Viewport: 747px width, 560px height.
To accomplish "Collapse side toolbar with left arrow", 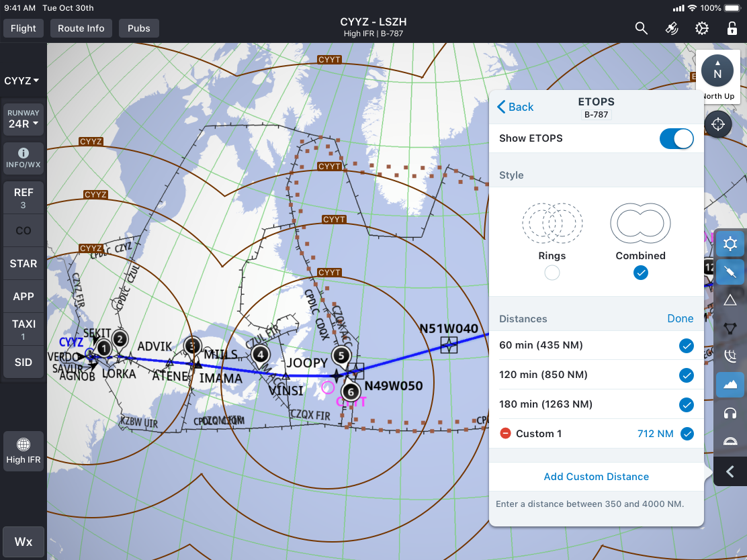I will 730,471.
